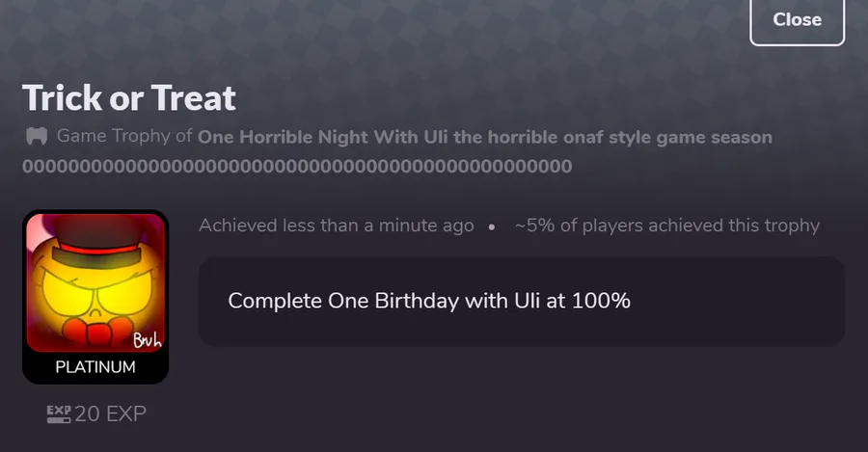
Task: Click the row of zeros in the game title
Action: point(297,166)
